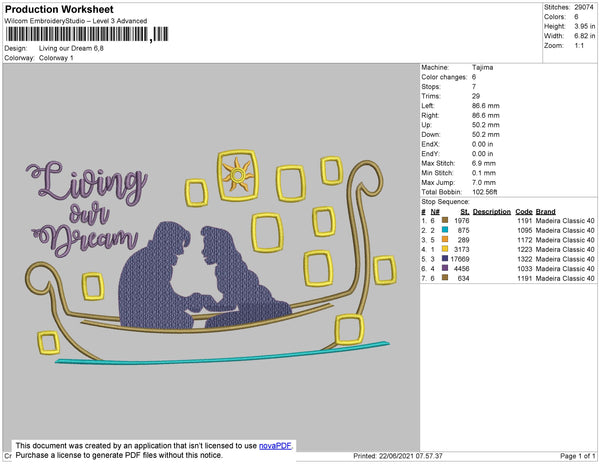
Task: Click the sun emblem lantern in the design
Action: 238,175
